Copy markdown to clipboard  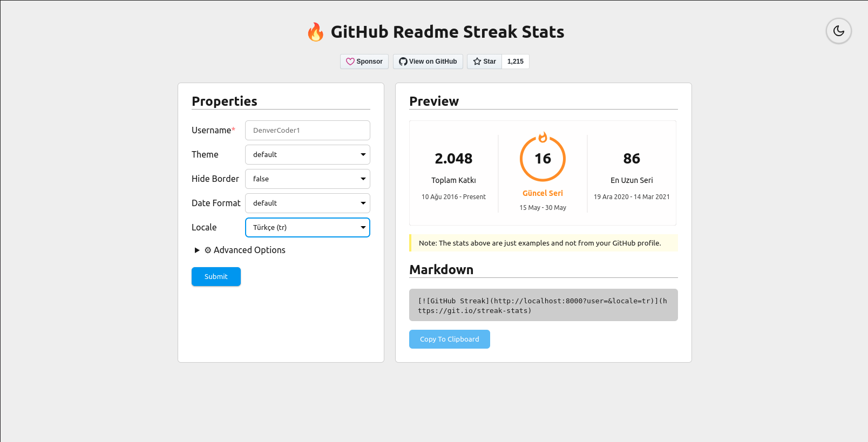pyautogui.click(x=450, y=339)
